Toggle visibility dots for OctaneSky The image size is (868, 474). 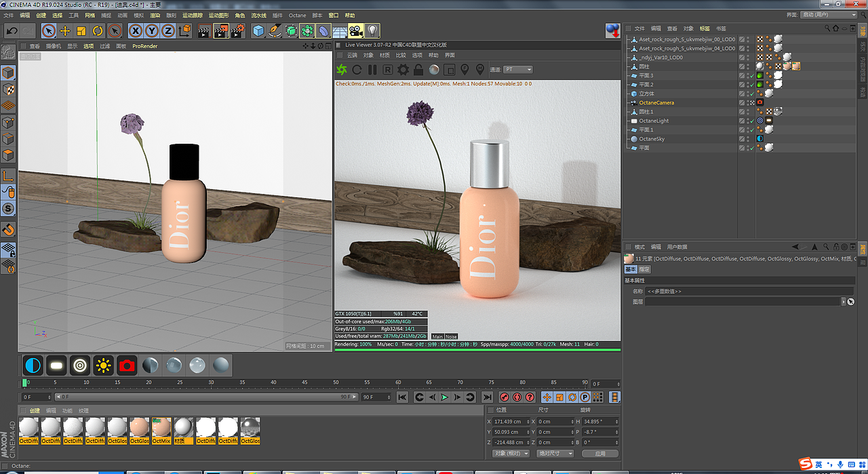[x=747, y=138]
